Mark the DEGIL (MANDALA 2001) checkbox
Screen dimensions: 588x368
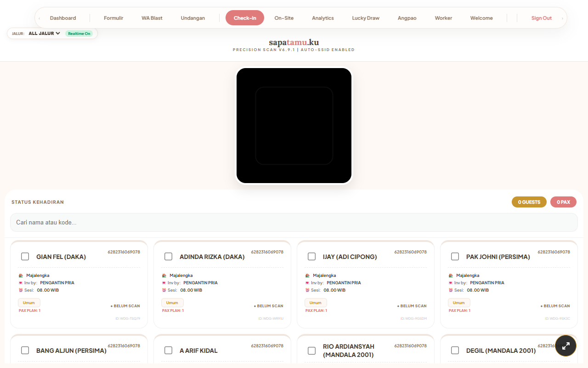pos(455,350)
